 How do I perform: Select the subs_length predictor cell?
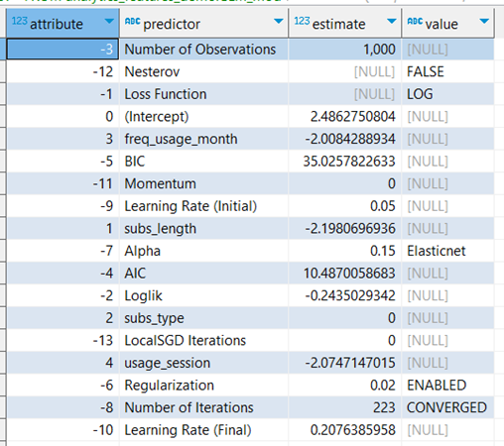coord(203,229)
